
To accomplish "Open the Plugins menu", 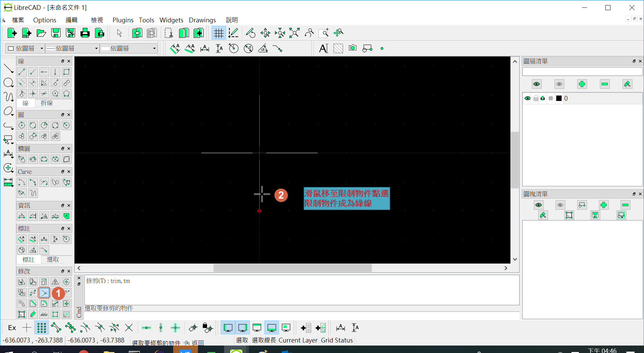I will (123, 20).
